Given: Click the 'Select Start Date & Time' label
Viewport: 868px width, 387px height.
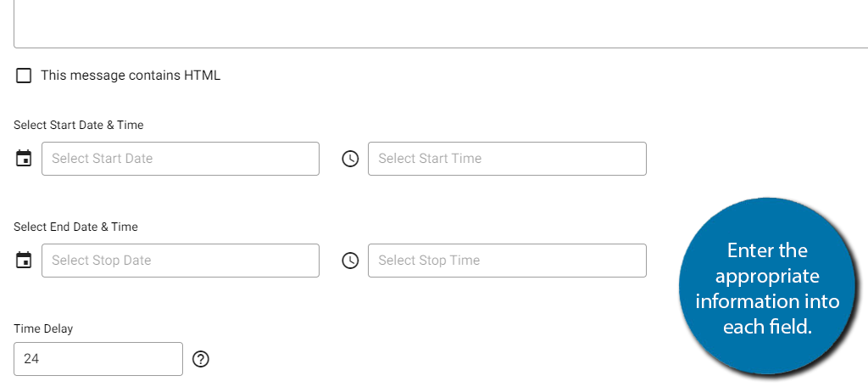Looking at the screenshot, I should (x=79, y=126).
